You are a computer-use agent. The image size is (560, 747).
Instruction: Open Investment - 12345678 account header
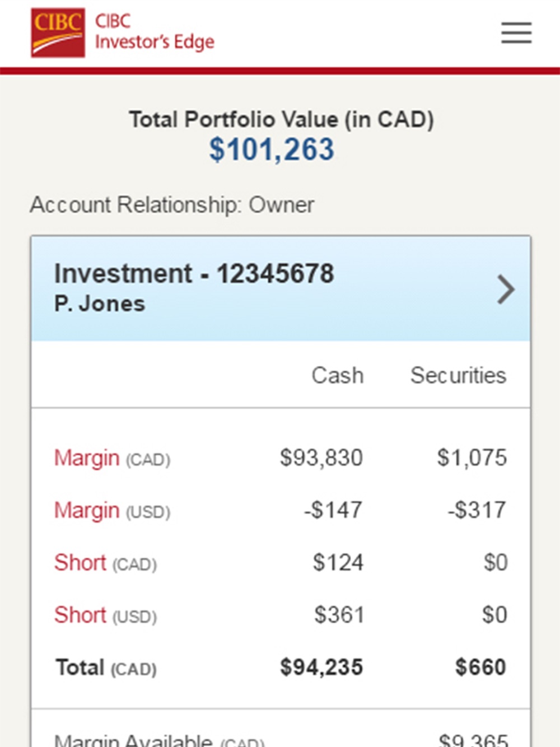tap(281, 288)
